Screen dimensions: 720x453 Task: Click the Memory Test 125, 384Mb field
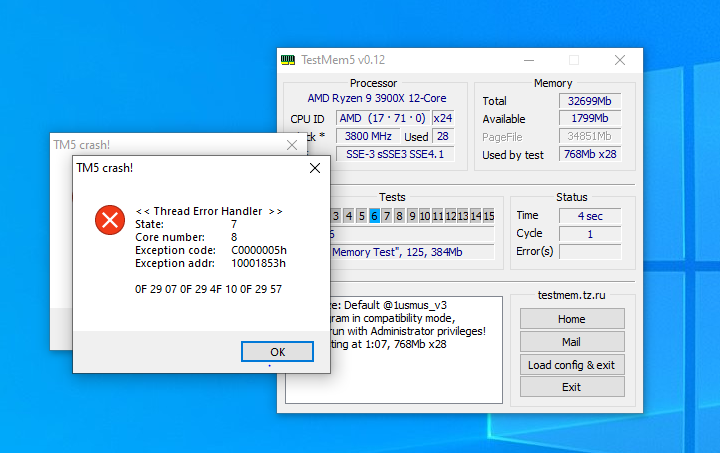coord(412,252)
